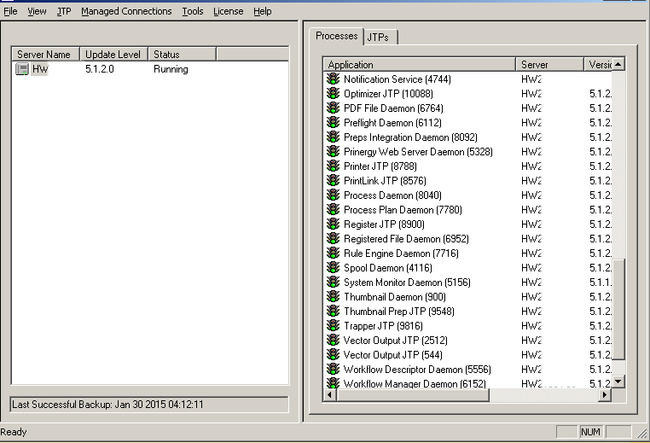Open the Managed Connections menu
The width and height of the screenshot is (650, 443).
tap(126, 11)
